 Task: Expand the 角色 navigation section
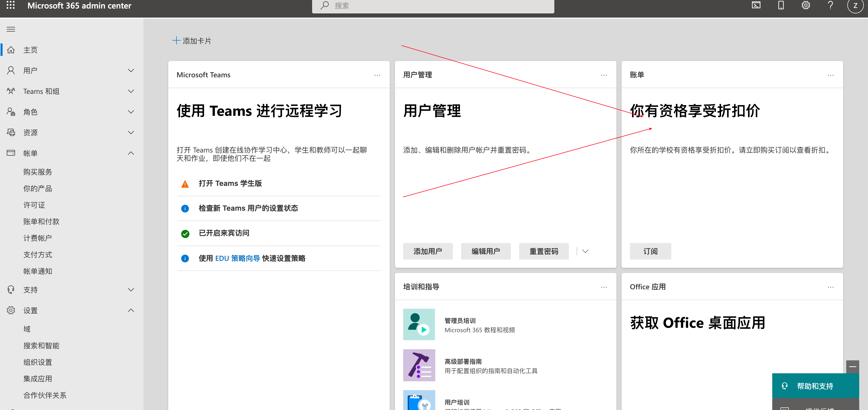(131, 112)
